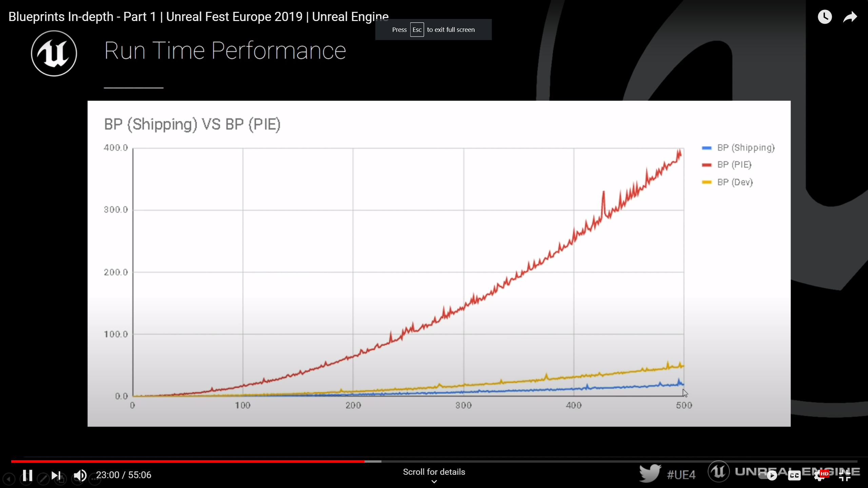Click the faint pen annotation icon
Viewport: 868px width, 488px height.
click(43, 479)
